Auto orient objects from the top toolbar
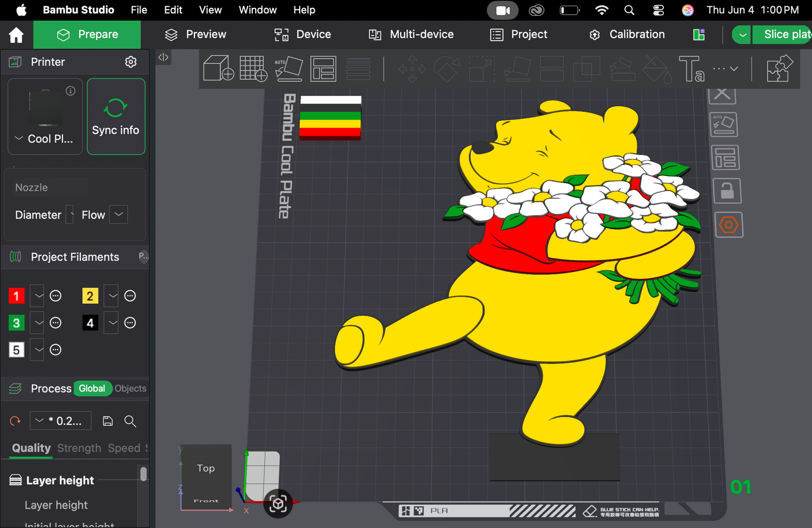The width and height of the screenshot is (812, 528). pos(288,69)
